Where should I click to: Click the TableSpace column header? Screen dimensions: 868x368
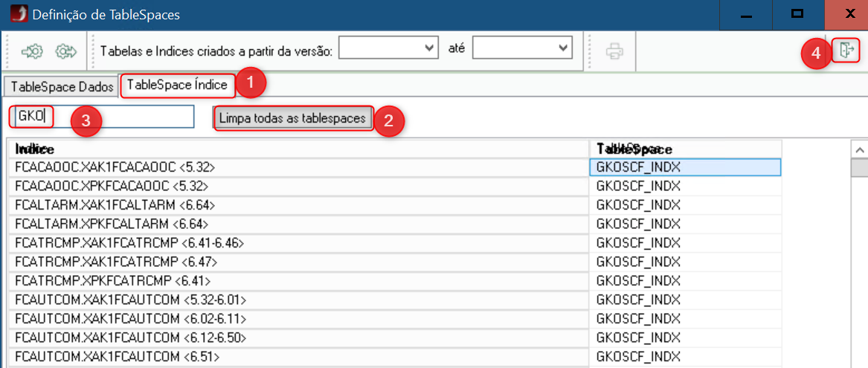click(x=685, y=149)
